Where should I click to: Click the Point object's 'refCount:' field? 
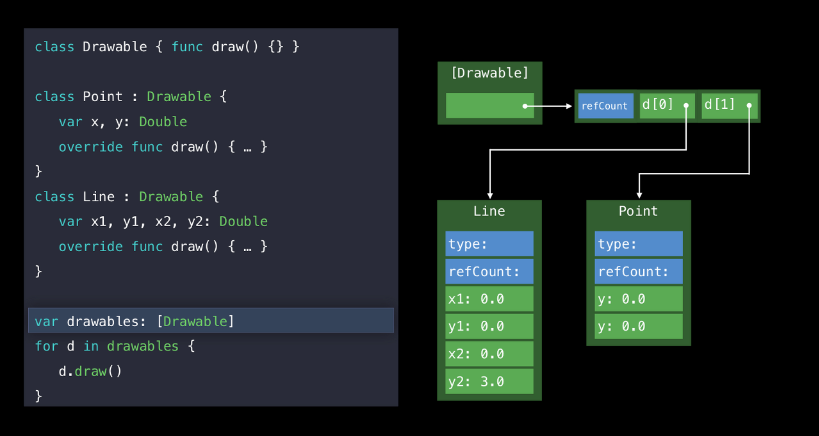[638, 271]
